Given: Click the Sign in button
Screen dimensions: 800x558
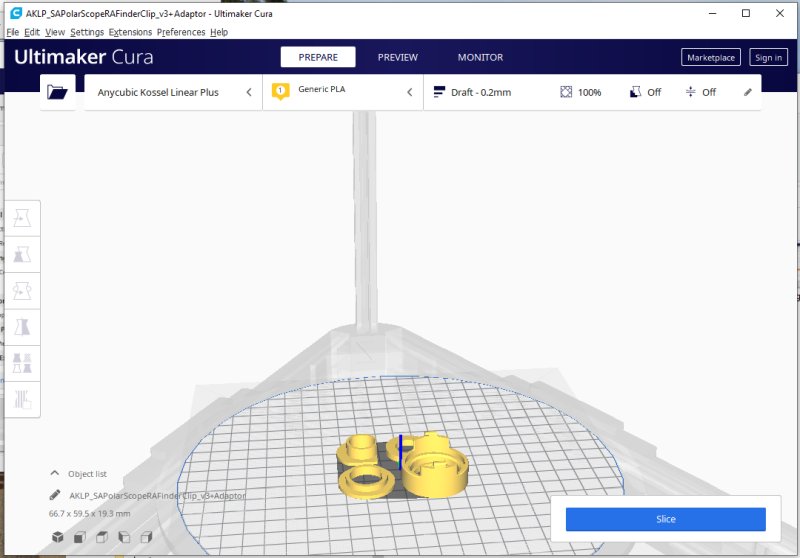Looking at the screenshot, I should pyautogui.click(x=768, y=58).
